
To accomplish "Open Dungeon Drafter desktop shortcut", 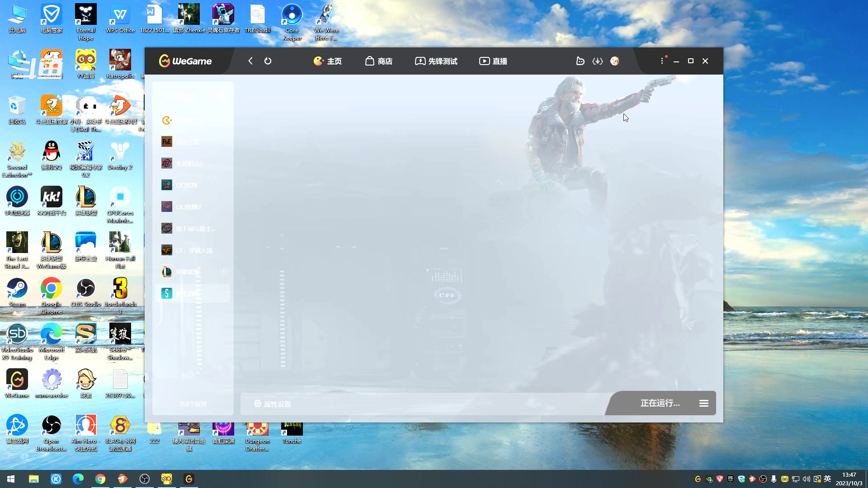I will [x=258, y=437].
